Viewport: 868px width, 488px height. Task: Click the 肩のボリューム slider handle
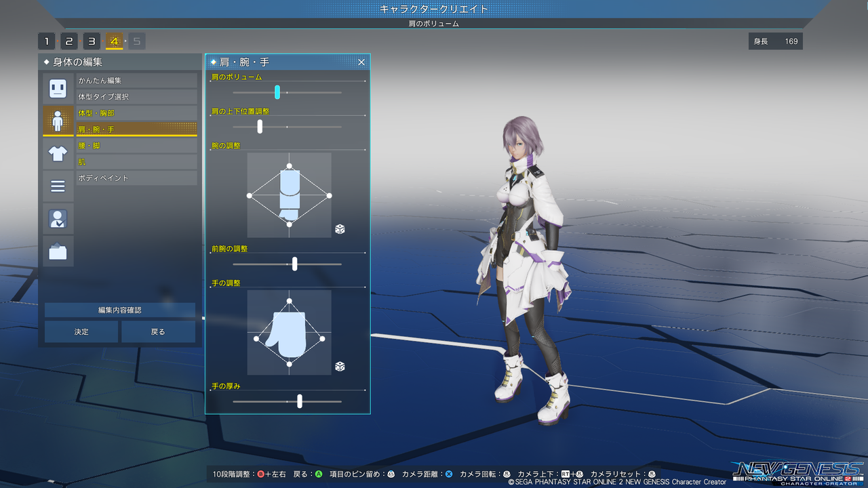pyautogui.click(x=277, y=92)
